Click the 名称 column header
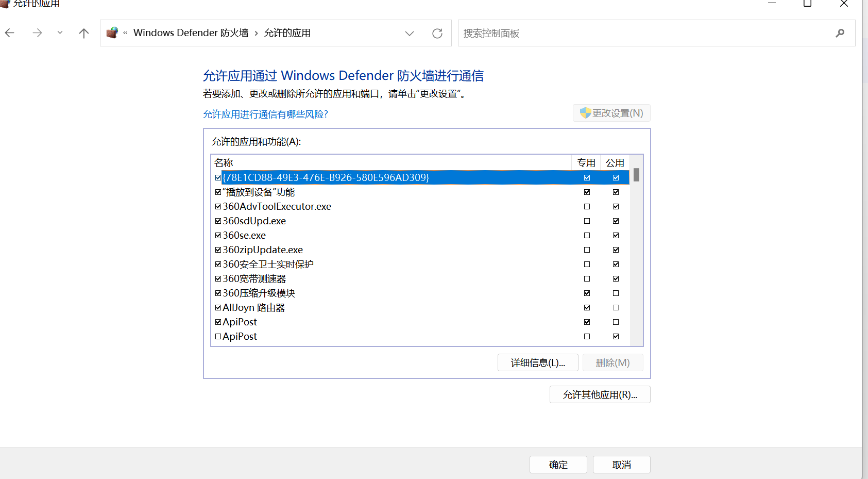 point(392,162)
